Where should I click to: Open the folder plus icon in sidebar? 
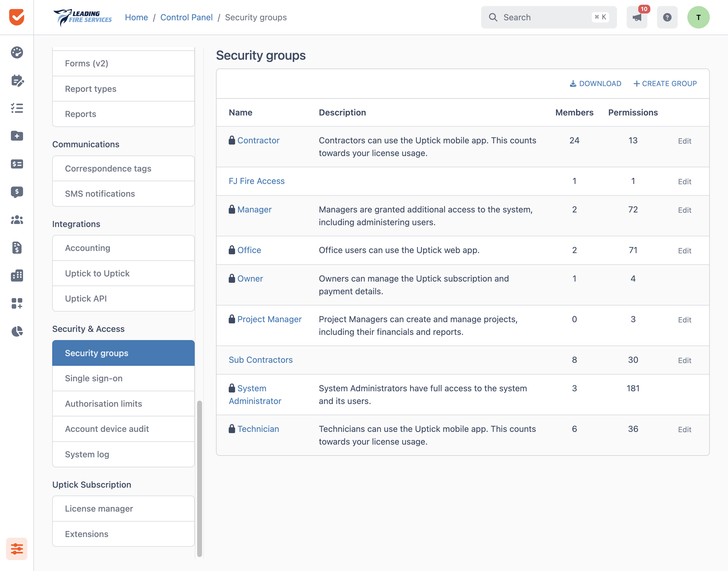coord(17,136)
